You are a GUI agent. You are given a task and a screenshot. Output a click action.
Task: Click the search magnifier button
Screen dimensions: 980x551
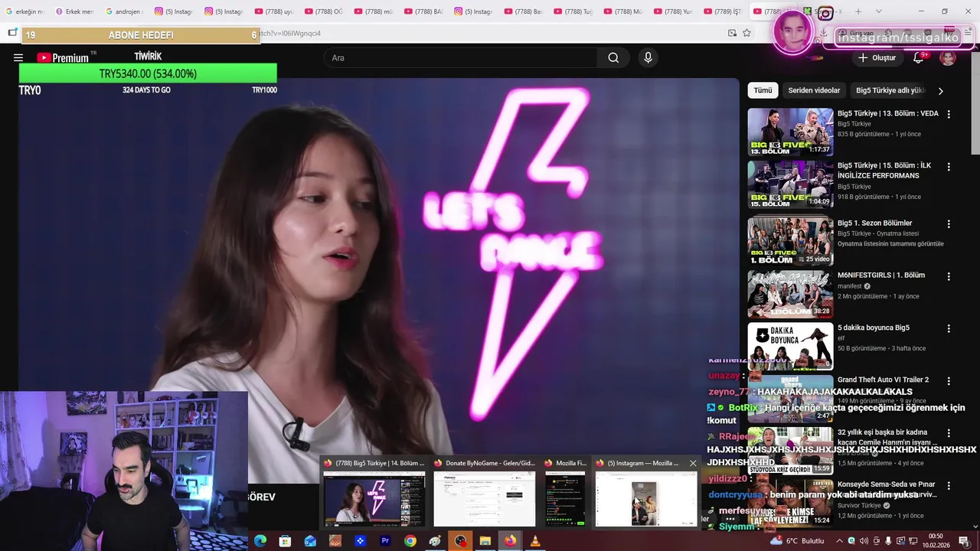(x=613, y=57)
